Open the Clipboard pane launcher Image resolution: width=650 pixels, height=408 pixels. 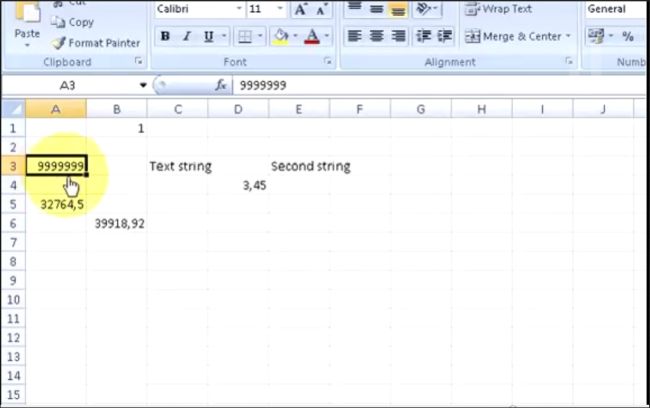(x=138, y=61)
